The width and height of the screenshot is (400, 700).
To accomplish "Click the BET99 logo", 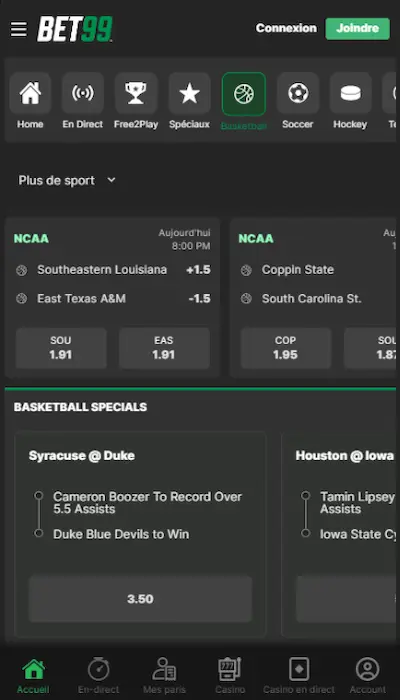I will click(x=75, y=29).
